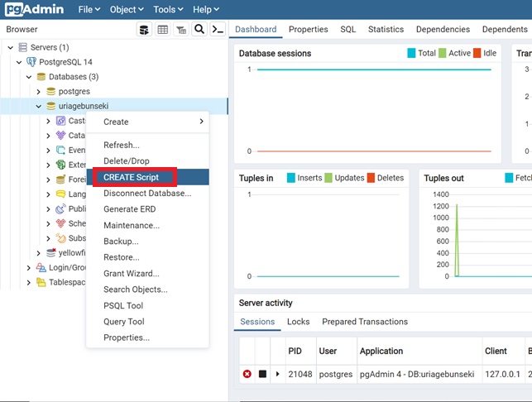Open the Help menu

click(206, 9)
